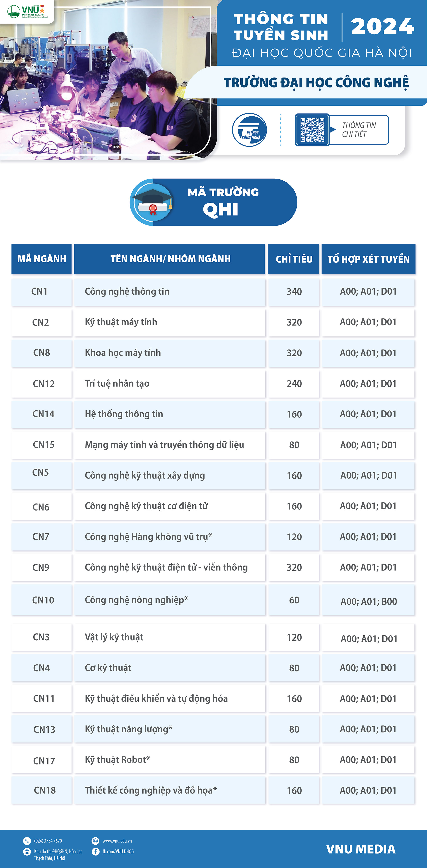Click the Đại học Công nghệ circular logo

pyautogui.click(x=249, y=130)
